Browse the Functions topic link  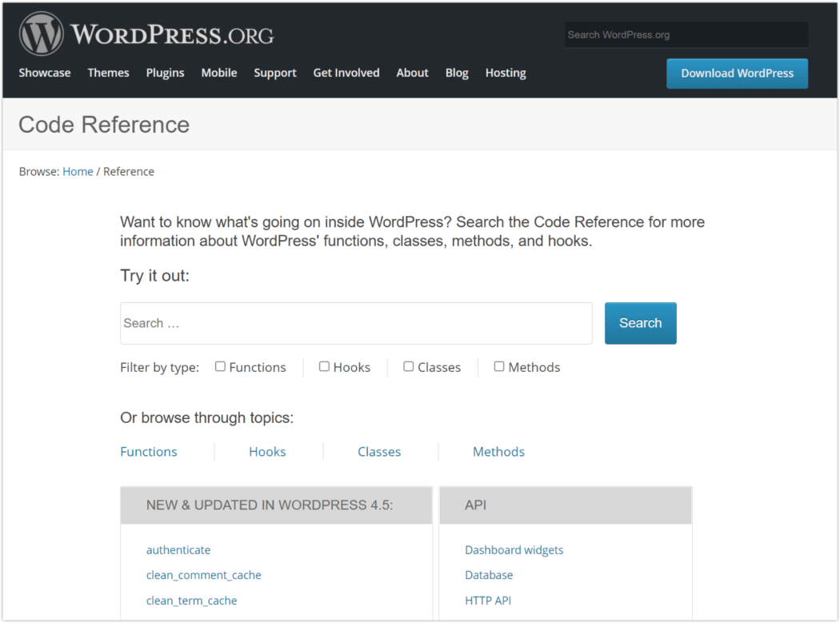tap(149, 452)
